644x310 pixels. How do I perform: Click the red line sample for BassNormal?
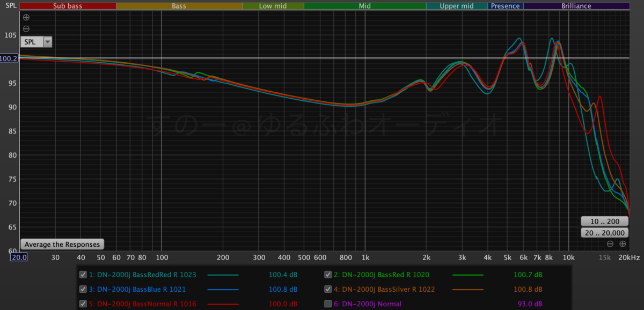pyautogui.click(x=223, y=304)
